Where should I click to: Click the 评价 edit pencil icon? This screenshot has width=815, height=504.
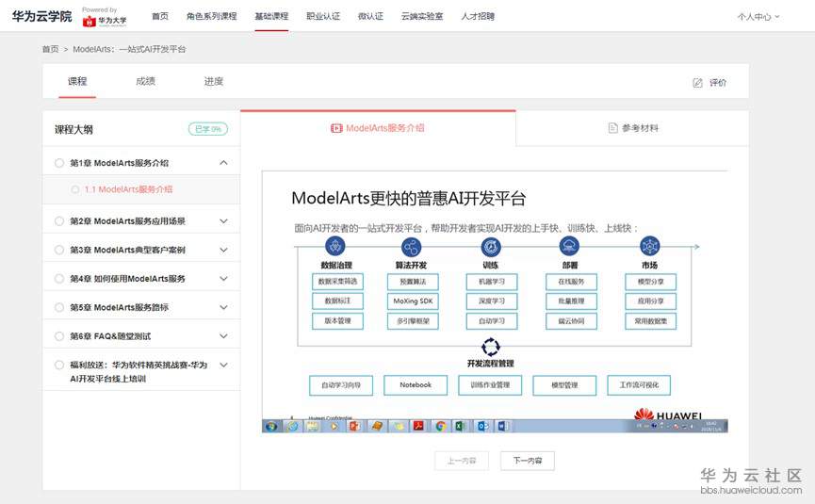pos(697,83)
